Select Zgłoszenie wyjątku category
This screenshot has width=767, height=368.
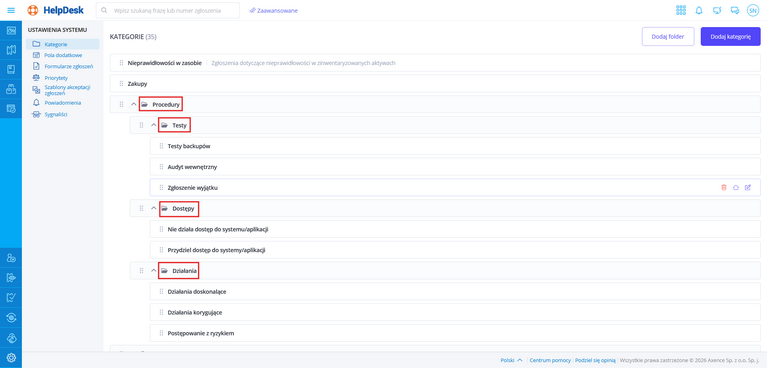[455, 187]
